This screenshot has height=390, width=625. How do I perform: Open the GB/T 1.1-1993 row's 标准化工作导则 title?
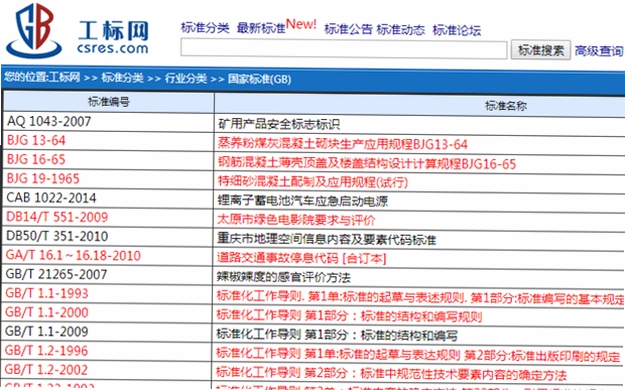click(420, 297)
